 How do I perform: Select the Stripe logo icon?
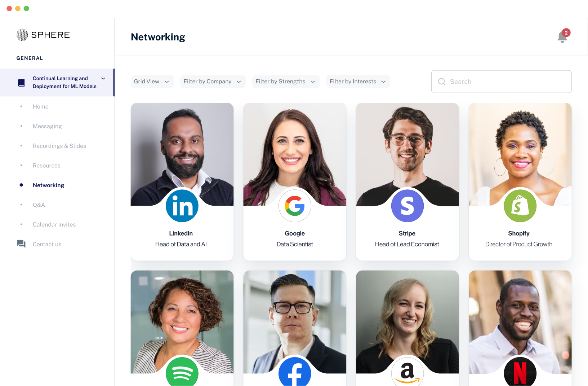point(407,206)
